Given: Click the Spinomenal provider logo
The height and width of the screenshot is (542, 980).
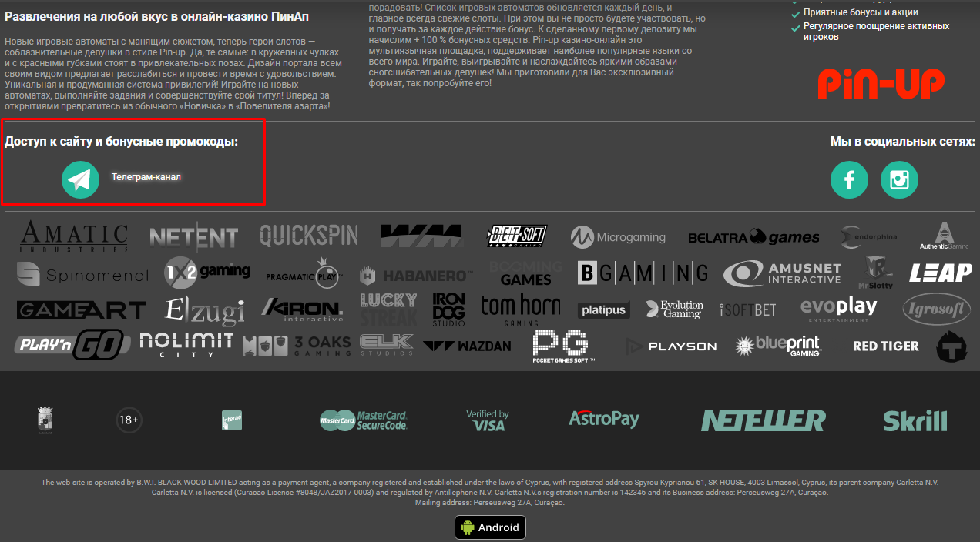Looking at the screenshot, I should click(82, 274).
